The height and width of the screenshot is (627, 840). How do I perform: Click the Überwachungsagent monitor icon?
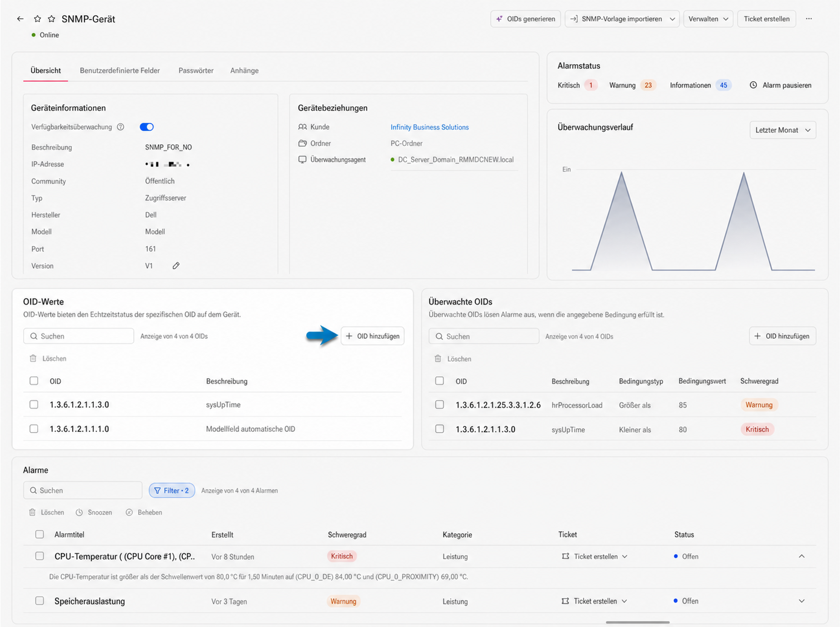(x=302, y=159)
